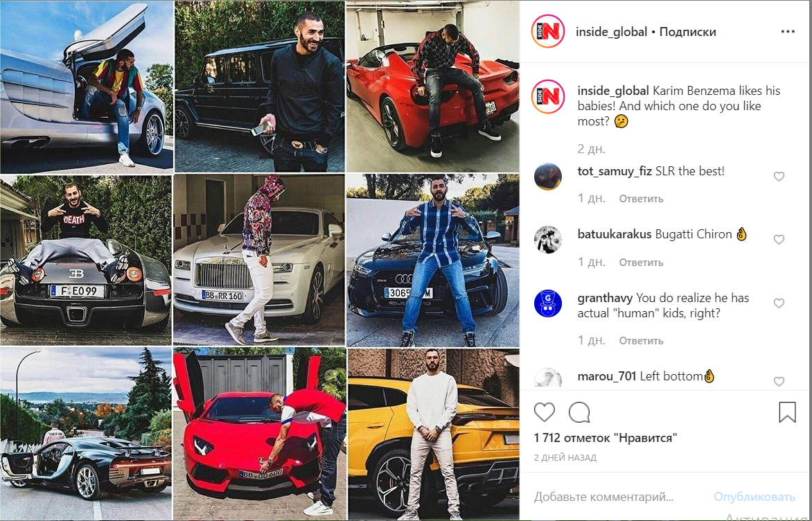Reply to granthavy's comment via Ответить
Viewport: 812px width, 521px height.
641,341
